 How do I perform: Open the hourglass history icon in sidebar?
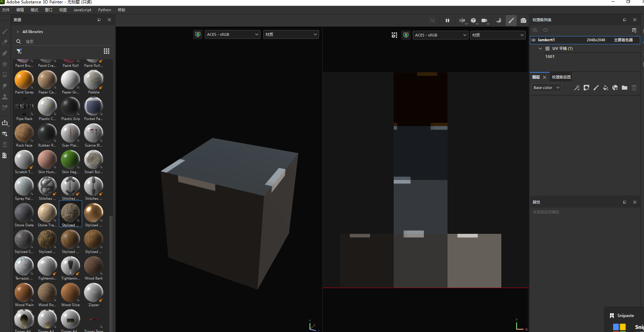coord(5,145)
